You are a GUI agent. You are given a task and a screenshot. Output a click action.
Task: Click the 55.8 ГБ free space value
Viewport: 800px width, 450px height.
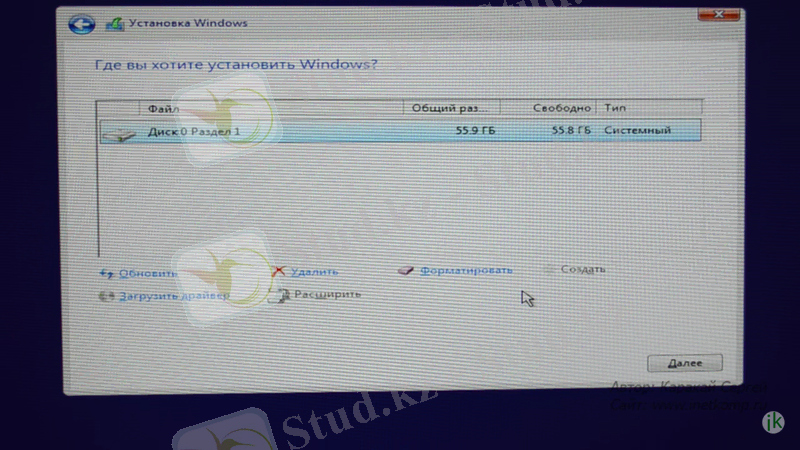click(x=571, y=131)
